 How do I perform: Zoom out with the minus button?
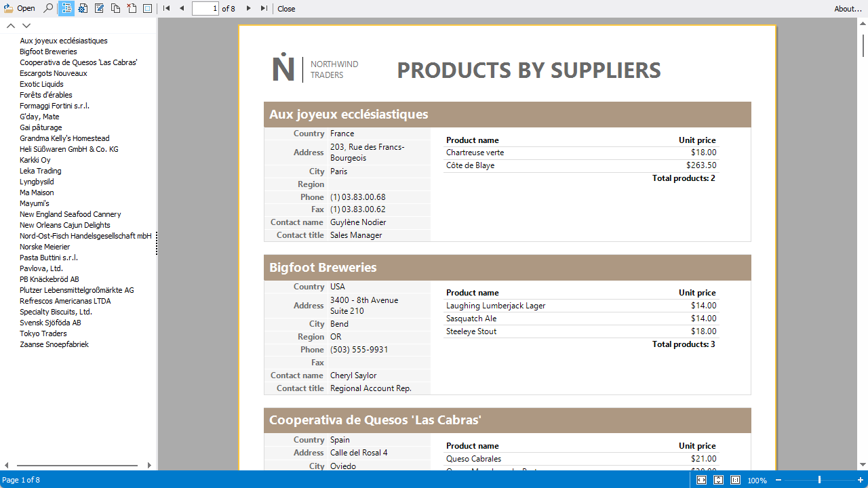tap(778, 480)
